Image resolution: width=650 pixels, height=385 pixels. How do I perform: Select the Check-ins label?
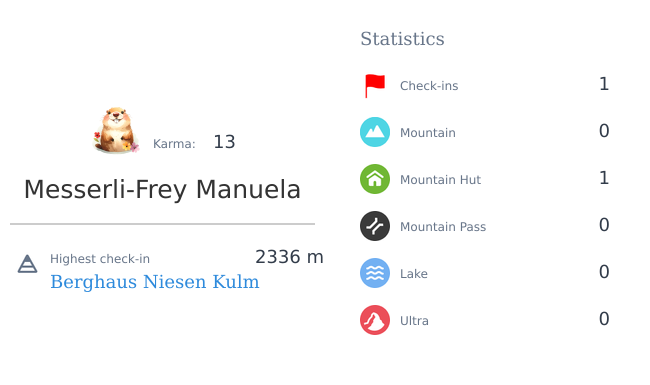point(429,86)
